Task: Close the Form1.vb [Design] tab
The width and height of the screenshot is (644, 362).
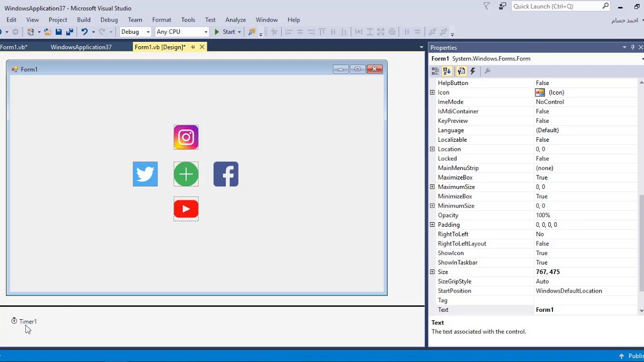Action: (x=202, y=47)
